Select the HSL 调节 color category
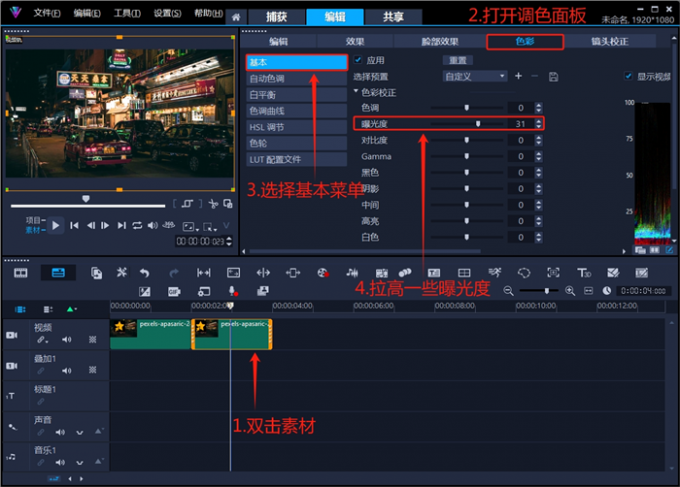Viewport: 680px width, 487px height. point(297,127)
